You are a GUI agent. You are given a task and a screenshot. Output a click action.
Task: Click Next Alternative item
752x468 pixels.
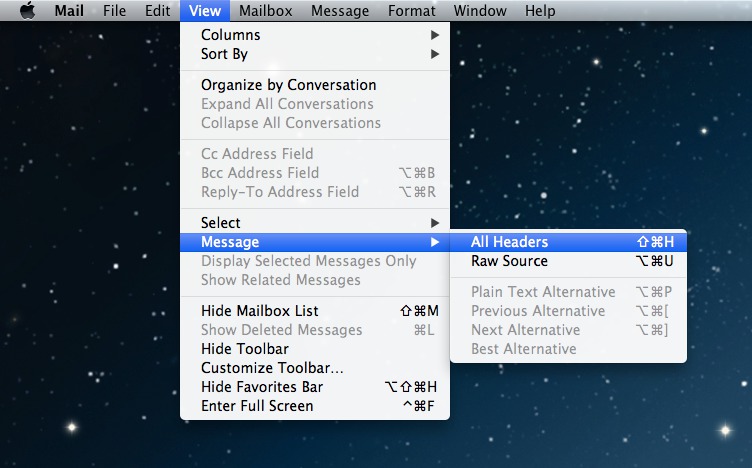click(568, 330)
